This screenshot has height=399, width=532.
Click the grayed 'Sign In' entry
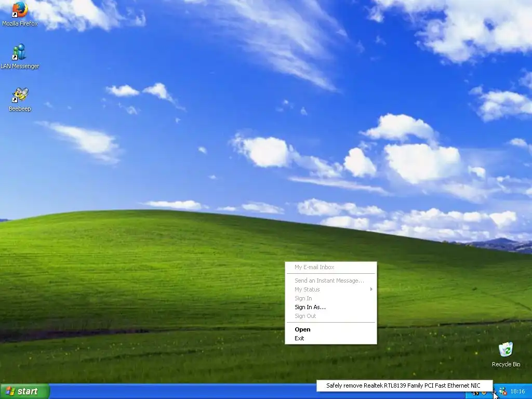click(x=331, y=298)
